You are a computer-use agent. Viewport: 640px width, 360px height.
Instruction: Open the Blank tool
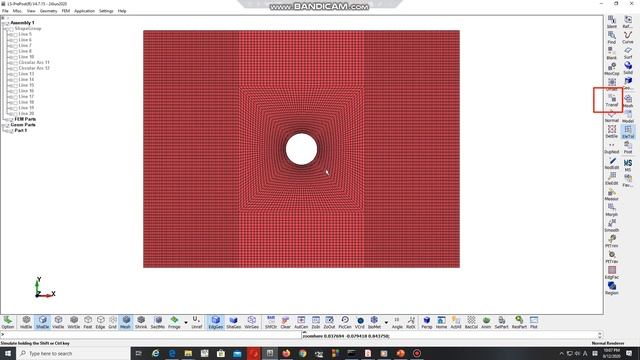click(611, 53)
